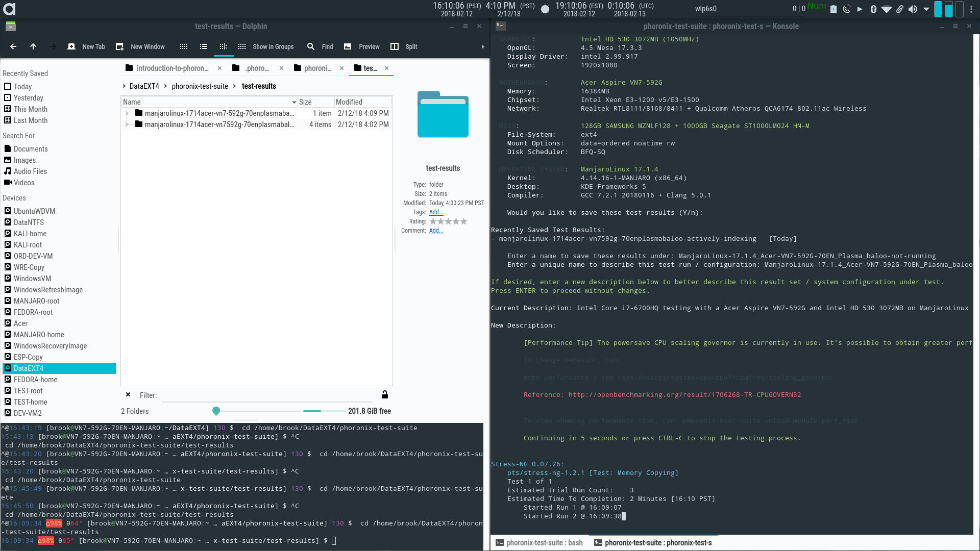The image size is (980, 551).
Task: Toggle Show in Groups
Action: (266, 46)
